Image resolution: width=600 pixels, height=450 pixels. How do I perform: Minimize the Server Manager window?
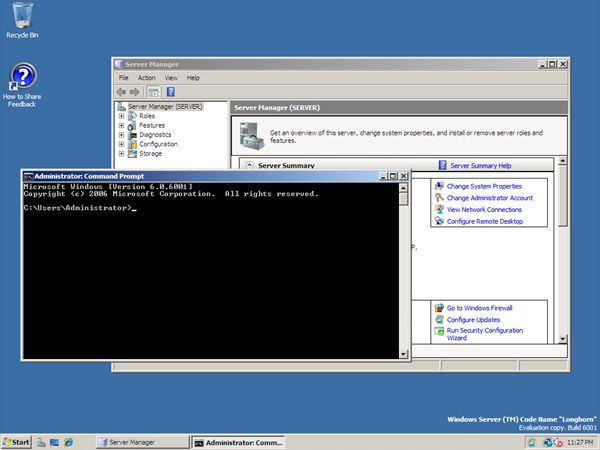(543, 64)
